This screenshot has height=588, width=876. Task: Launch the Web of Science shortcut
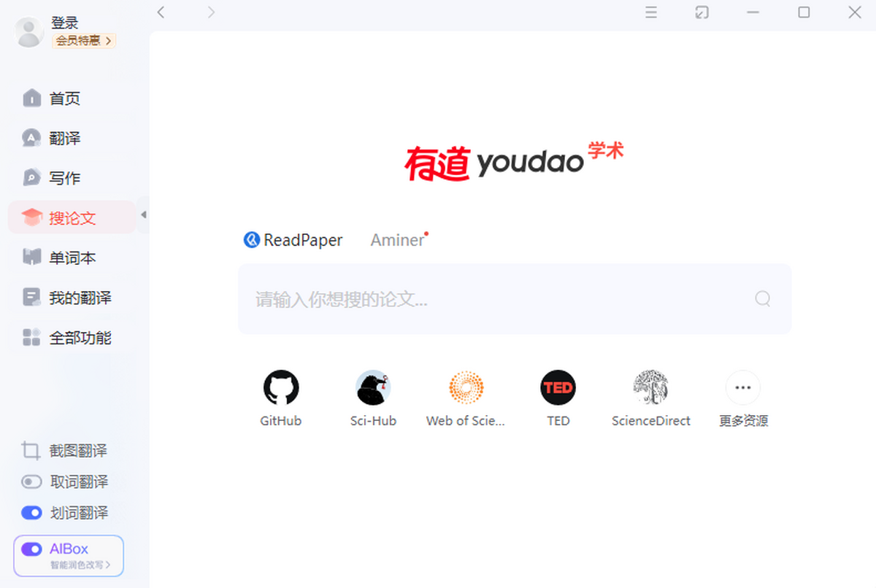click(x=466, y=388)
